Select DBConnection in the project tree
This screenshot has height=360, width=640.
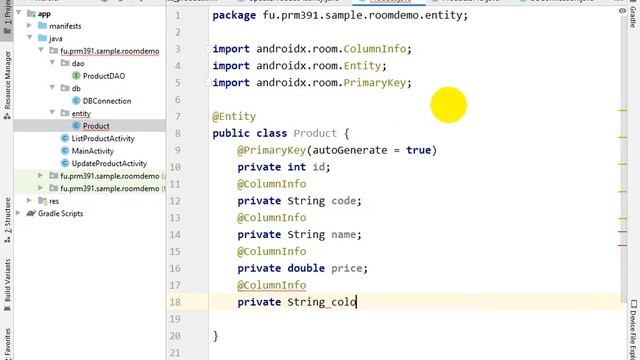point(107,101)
